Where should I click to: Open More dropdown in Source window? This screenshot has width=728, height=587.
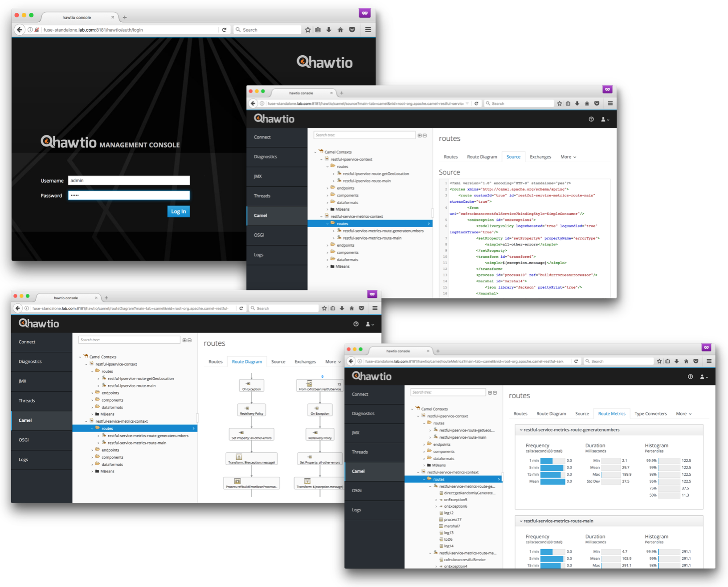(568, 157)
